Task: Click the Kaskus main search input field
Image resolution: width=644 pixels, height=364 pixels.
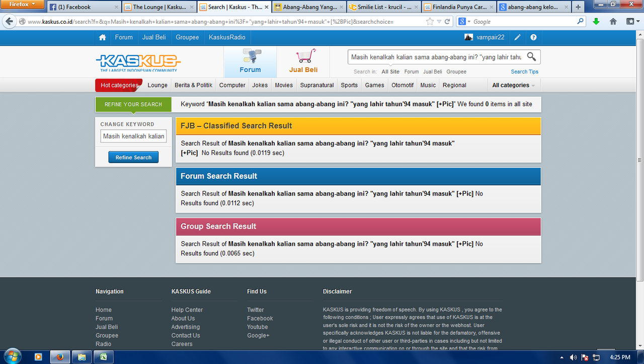Action: [x=436, y=57]
